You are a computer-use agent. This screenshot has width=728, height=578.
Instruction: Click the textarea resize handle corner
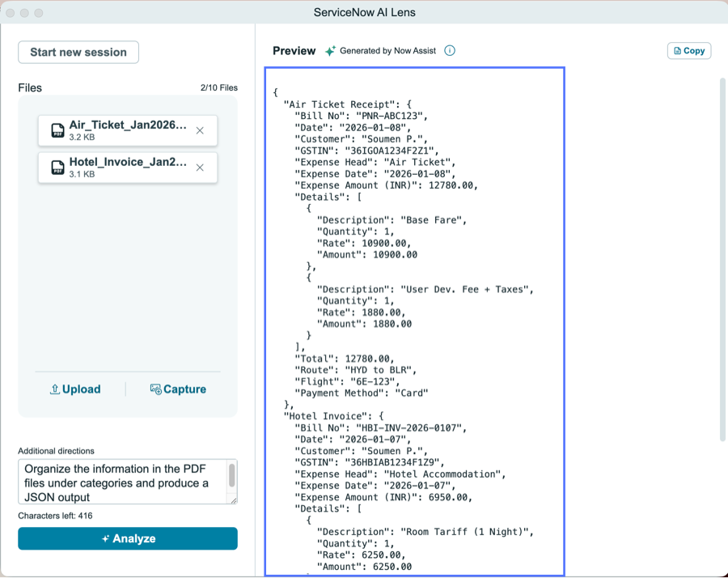[234, 500]
